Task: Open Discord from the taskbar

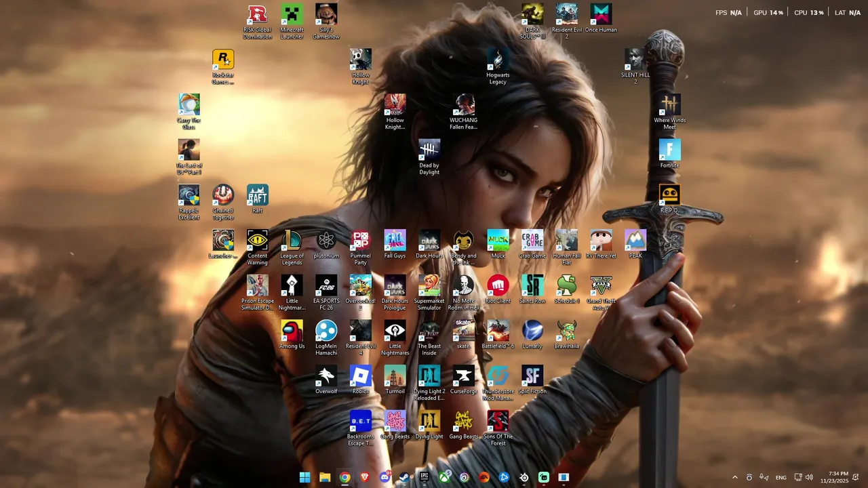Action: pos(384,477)
